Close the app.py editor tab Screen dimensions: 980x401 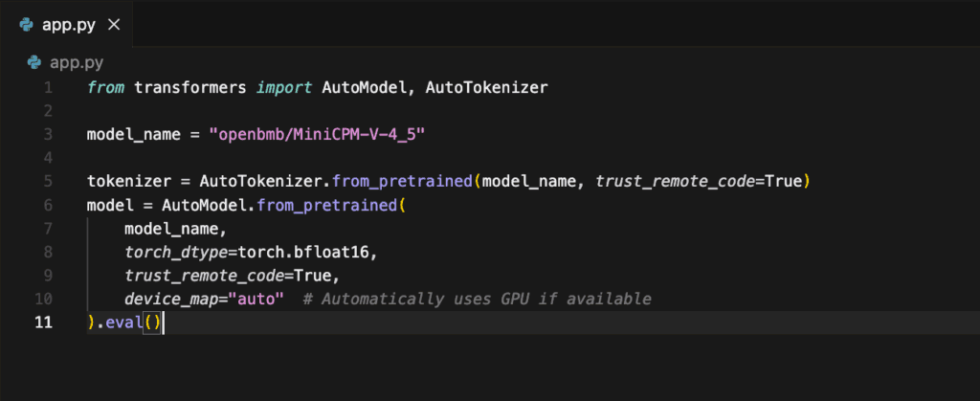click(114, 25)
